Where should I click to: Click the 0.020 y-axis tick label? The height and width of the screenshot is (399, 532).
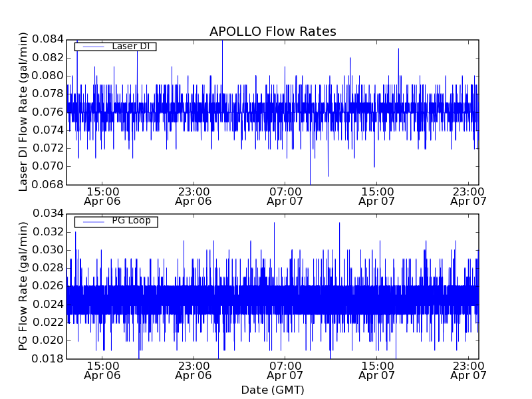point(48,340)
